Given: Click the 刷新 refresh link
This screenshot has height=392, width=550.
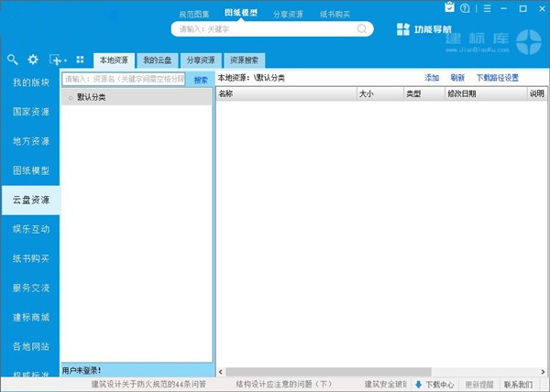Looking at the screenshot, I should (x=457, y=78).
